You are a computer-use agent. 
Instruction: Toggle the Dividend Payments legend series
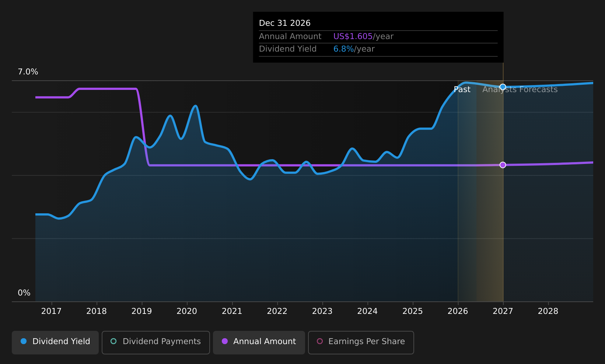click(156, 342)
